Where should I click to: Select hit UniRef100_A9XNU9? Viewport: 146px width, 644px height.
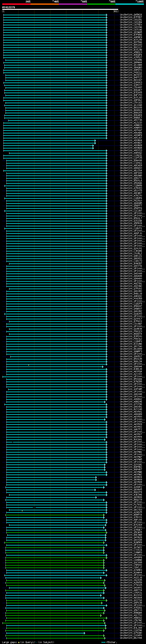pos(131,145)
